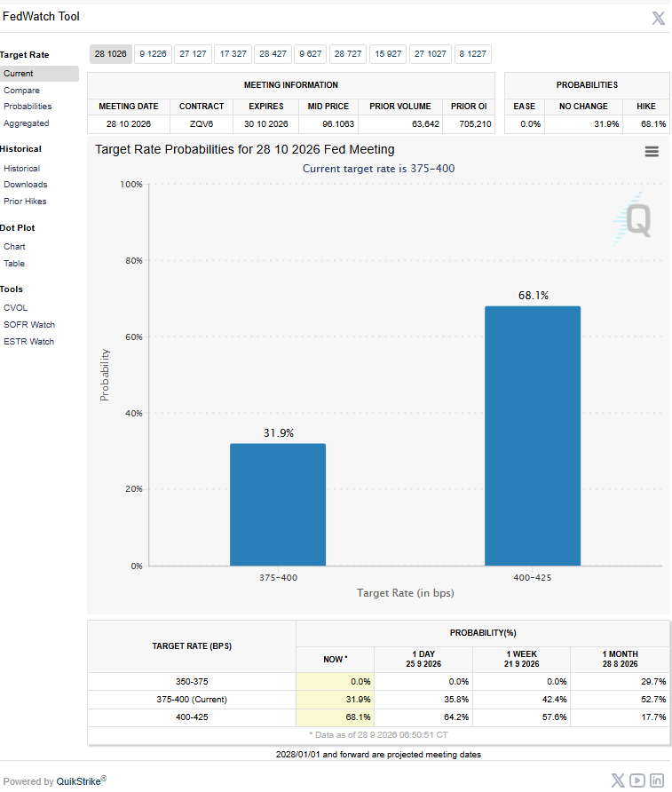Click the 31.9% label above the bar
This screenshot has height=792, width=672.
278,433
